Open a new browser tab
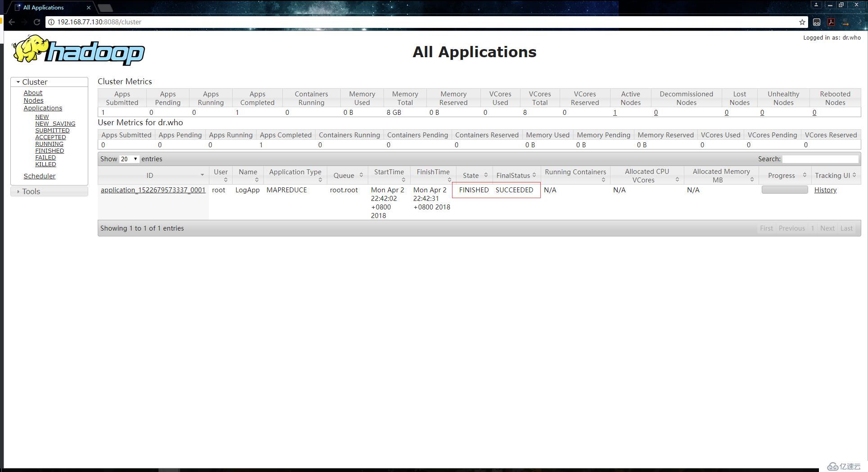 pos(105,8)
